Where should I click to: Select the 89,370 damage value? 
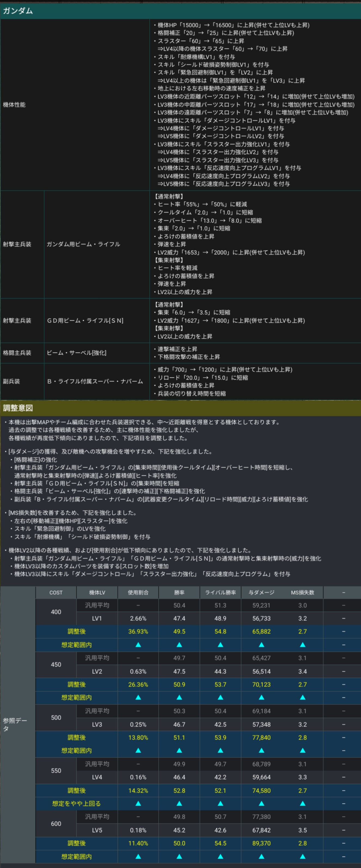pyautogui.click(x=261, y=844)
